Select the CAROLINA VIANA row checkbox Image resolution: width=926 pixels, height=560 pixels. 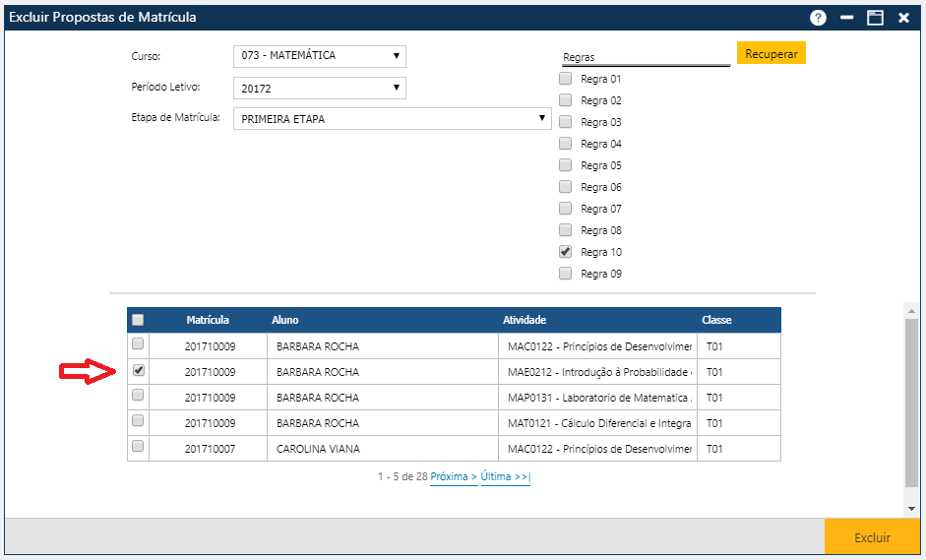(139, 446)
